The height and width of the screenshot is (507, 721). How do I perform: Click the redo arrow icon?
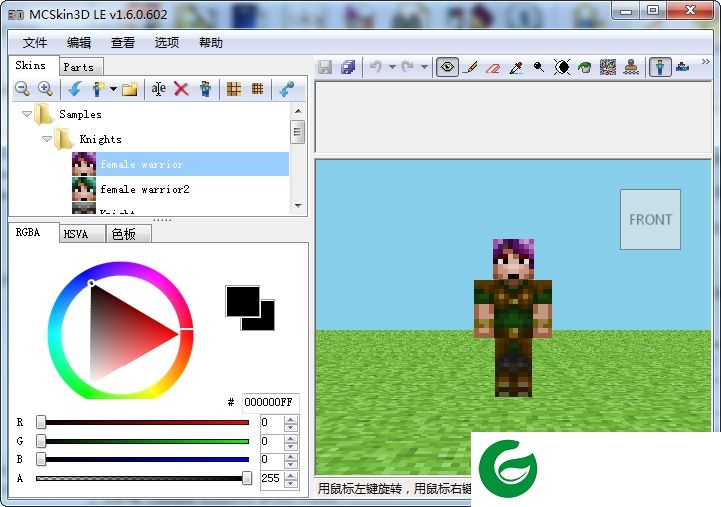tap(407, 67)
